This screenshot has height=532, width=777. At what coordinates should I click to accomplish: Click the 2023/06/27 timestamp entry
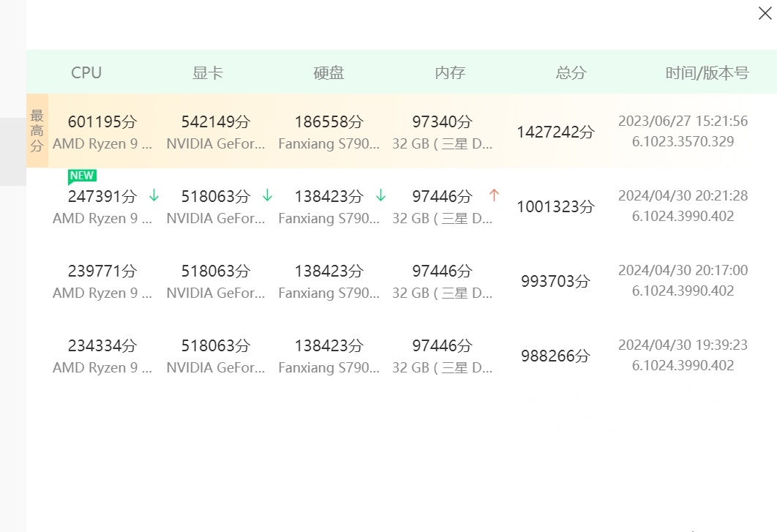coord(682,121)
